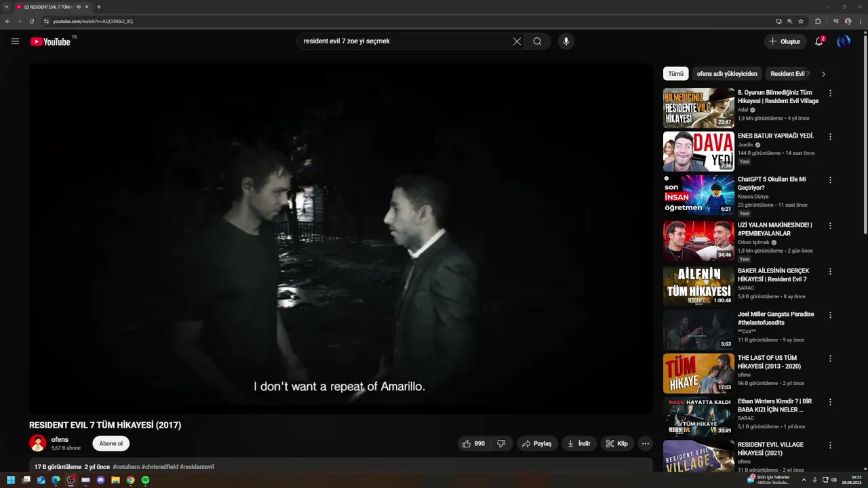Open options for ENES BATUR YAPRAĞI YEDİ video
Viewport: 868px width, 488px height.
point(830,136)
